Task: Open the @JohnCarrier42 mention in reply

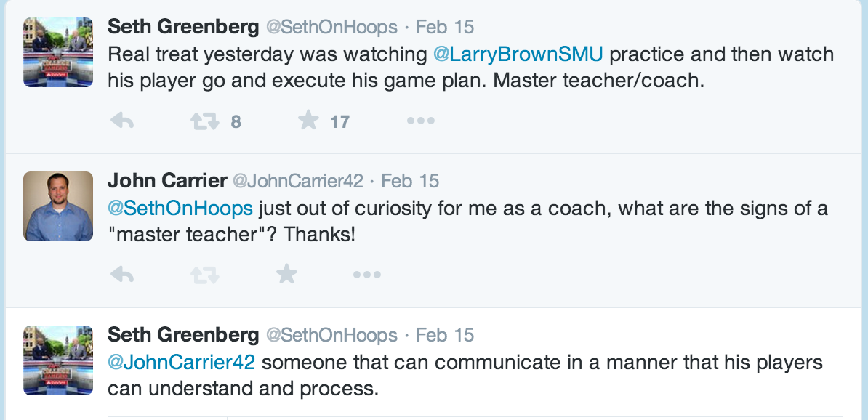Action: pyautogui.click(x=181, y=362)
